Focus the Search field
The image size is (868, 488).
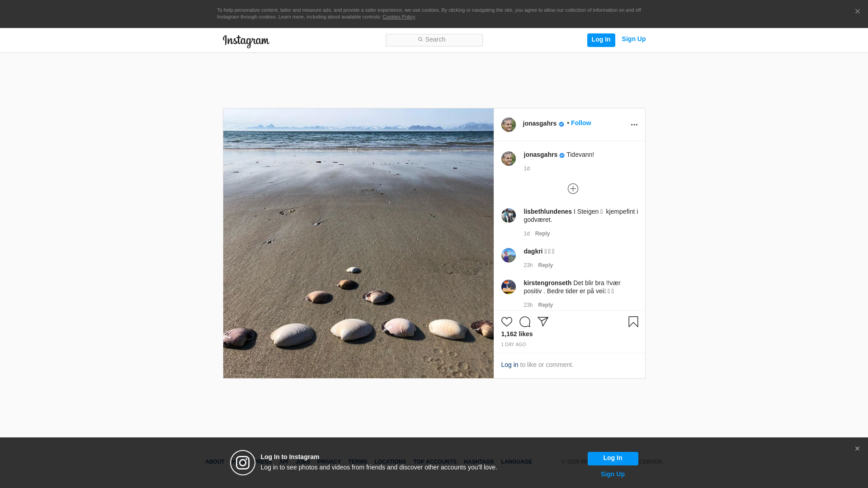[x=434, y=40]
